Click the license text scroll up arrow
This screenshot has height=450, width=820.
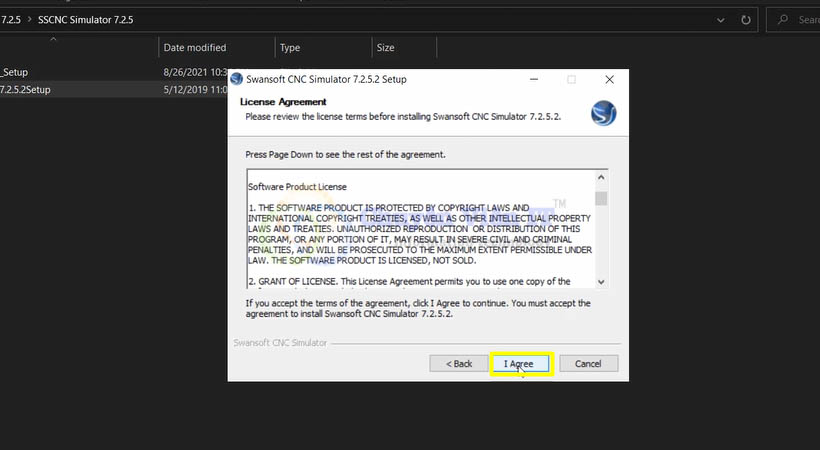(x=600, y=175)
